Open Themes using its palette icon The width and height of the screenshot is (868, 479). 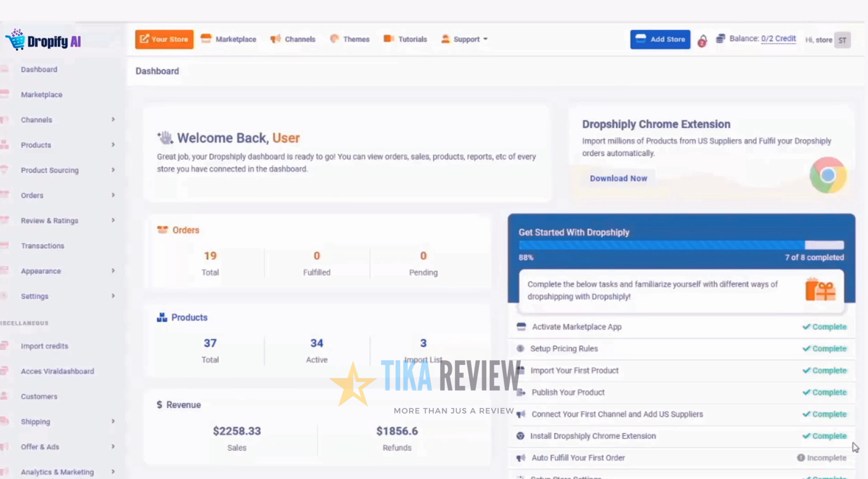click(334, 39)
